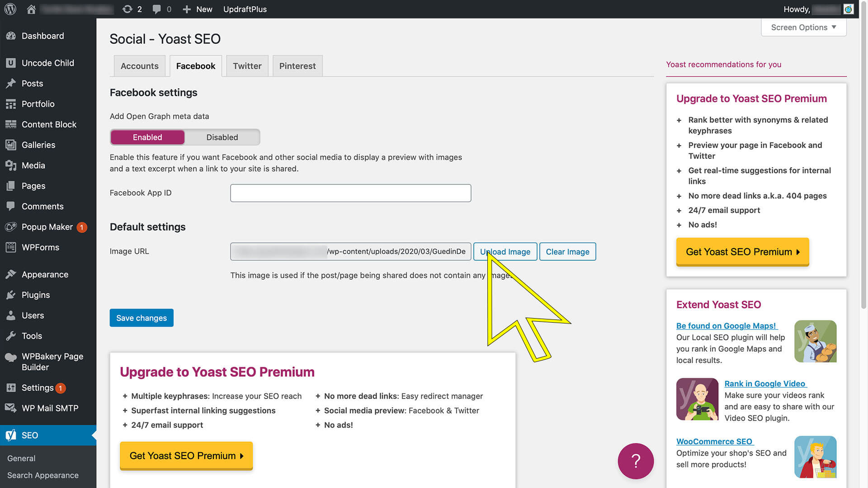Viewport: 868px width, 488px height.
Task: Click the Popup Maker icon
Action: pos(11,227)
